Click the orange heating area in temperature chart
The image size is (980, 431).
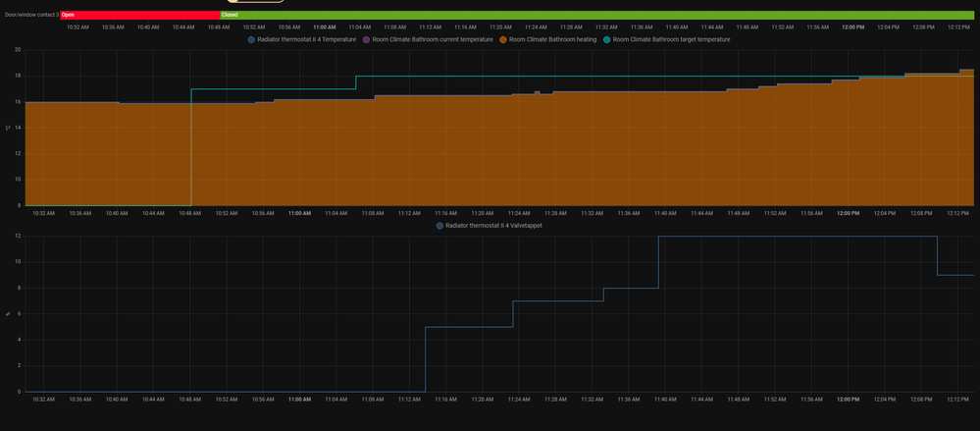click(x=490, y=157)
